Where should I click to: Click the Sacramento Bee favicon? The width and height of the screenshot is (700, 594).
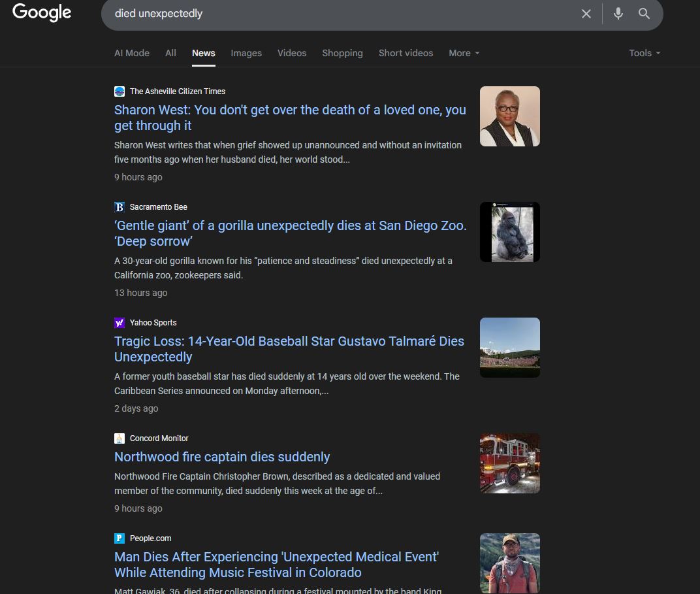119,207
